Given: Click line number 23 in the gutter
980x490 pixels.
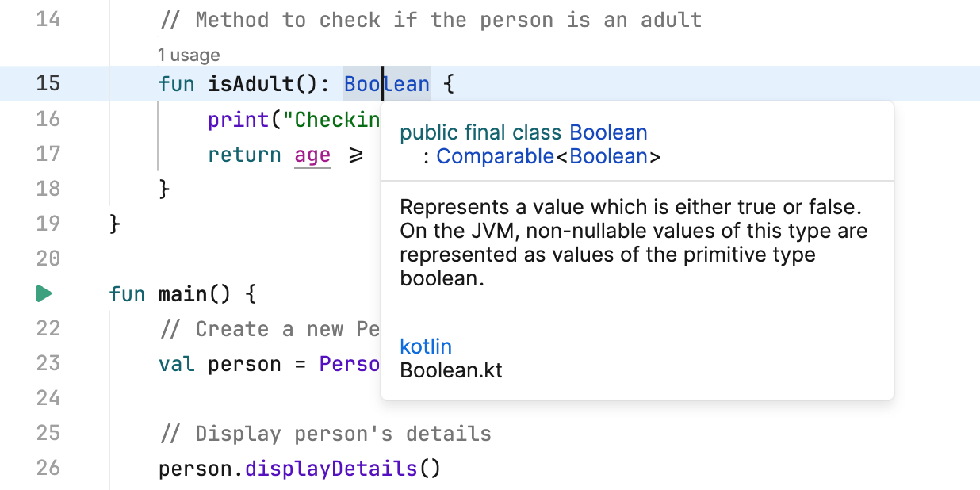Looking at the screenshot, I should pyautogui.click(x=48, y=364).
